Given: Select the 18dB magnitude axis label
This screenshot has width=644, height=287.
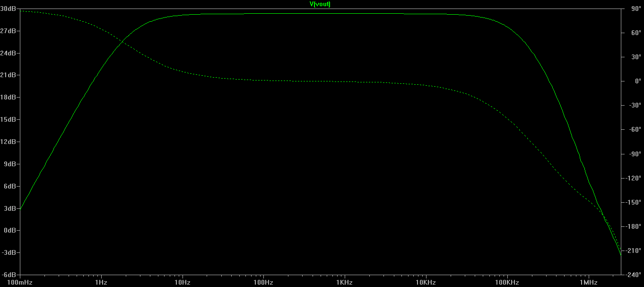Looking at the screenshot, I should [9, 98].
